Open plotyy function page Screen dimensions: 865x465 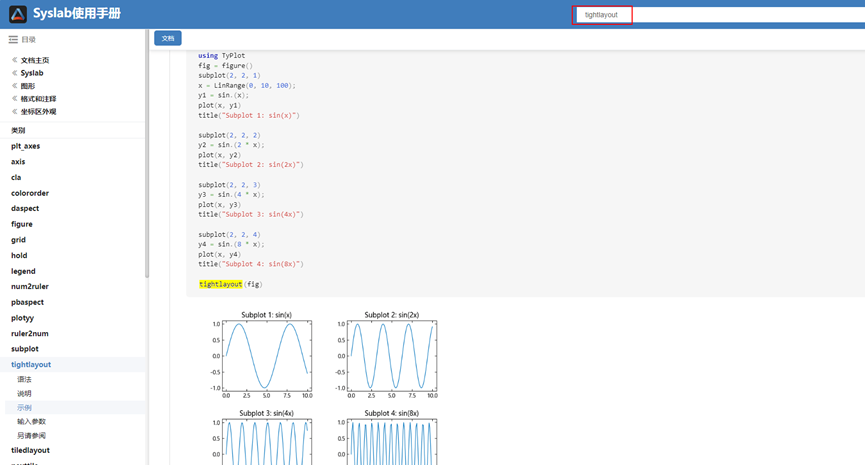click(x=22, y=318)
